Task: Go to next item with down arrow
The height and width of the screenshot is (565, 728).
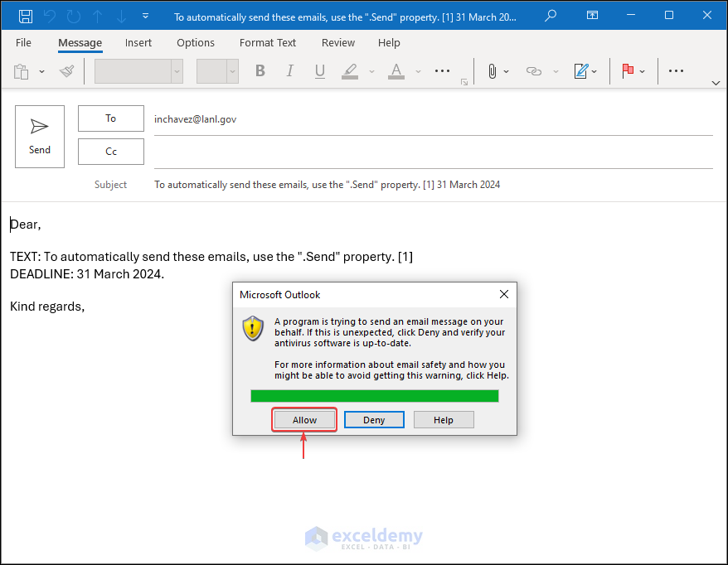Action: click(x=121, y=17)
